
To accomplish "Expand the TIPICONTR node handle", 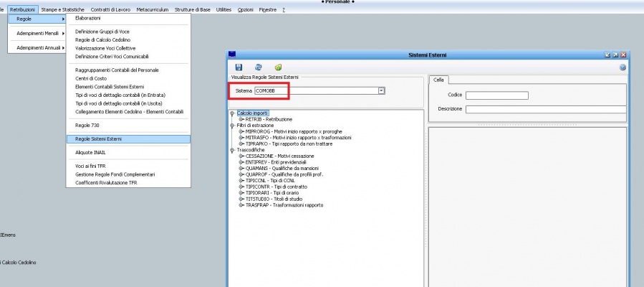I will click(x=241, y=187).
